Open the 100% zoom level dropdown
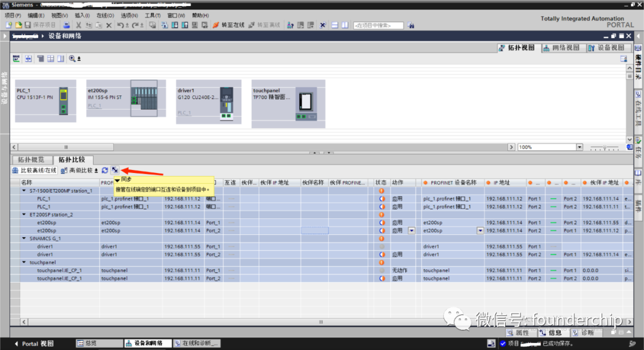 point(580,147)
